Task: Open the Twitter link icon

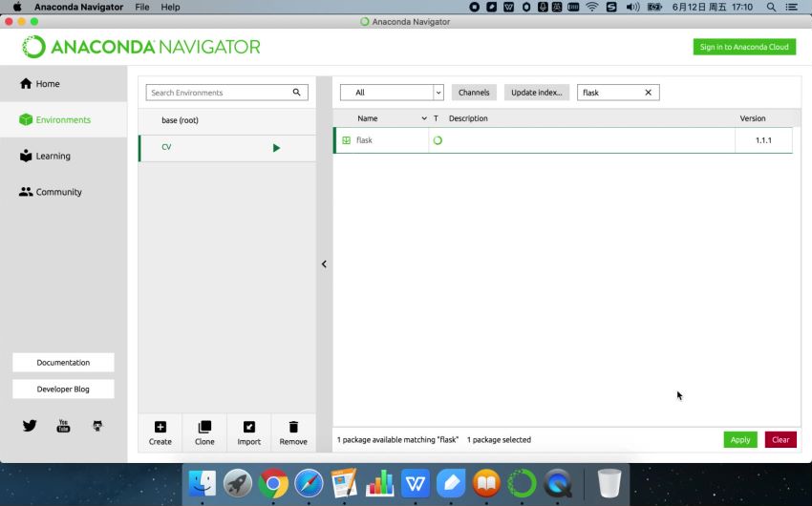Action: [x=30, y=426]
